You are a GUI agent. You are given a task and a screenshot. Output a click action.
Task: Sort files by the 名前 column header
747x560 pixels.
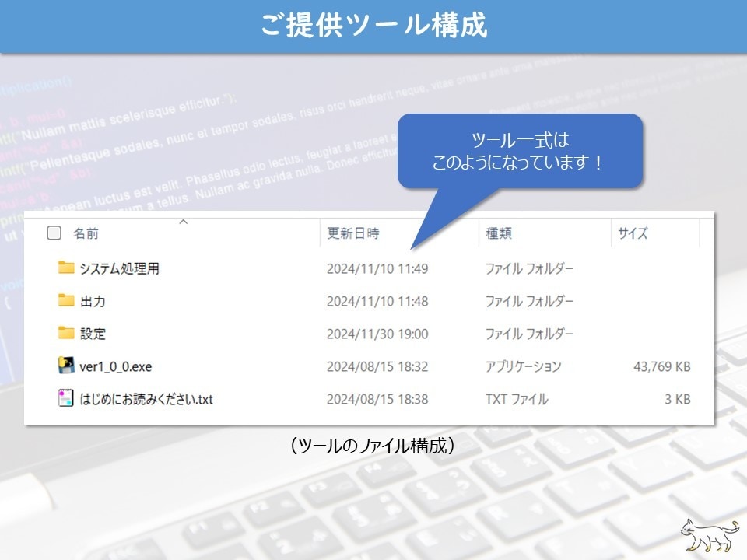point(86,233)
